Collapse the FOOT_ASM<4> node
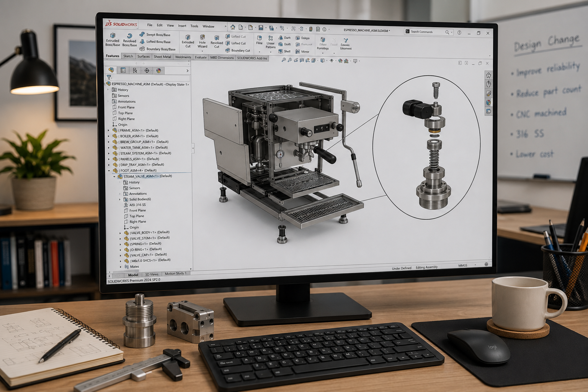This screenshot has height=392, width=588. [x=109, y=171]
